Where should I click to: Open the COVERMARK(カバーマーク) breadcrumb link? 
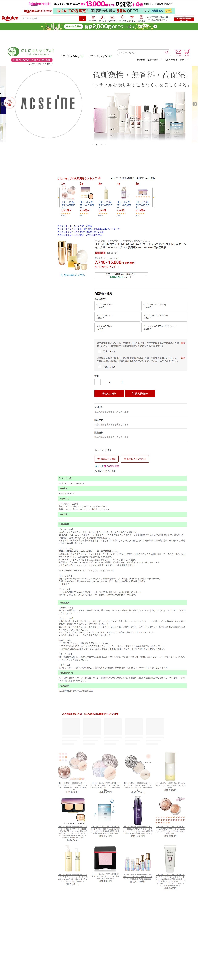(107, 229)
